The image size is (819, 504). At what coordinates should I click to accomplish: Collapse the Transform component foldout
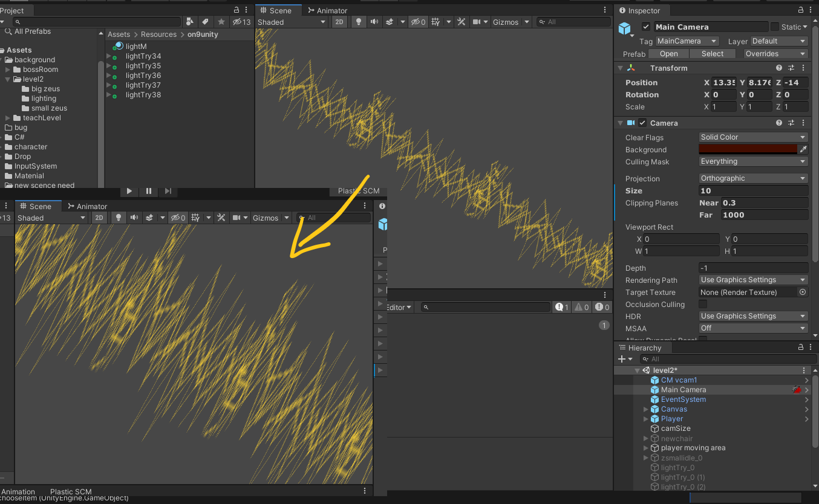621,68
